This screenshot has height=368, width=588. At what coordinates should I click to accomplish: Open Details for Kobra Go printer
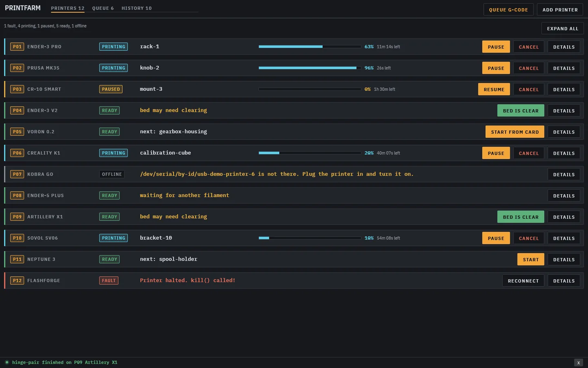563,175
